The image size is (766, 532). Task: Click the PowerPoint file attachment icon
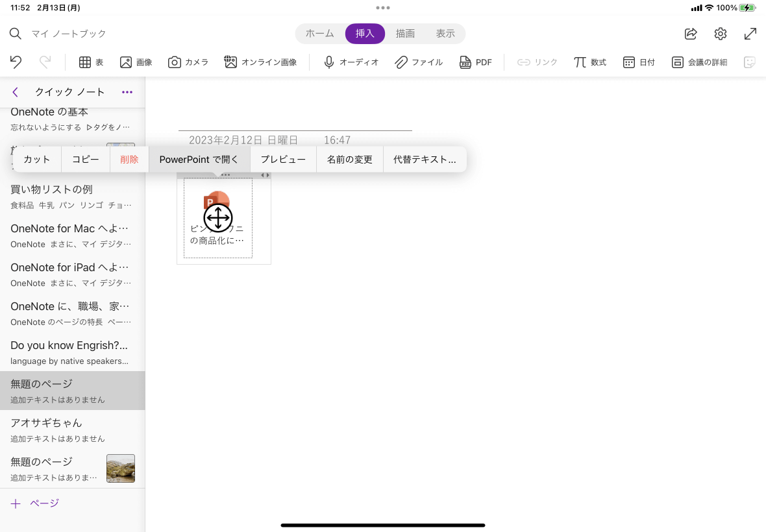[x=217, y=200]
